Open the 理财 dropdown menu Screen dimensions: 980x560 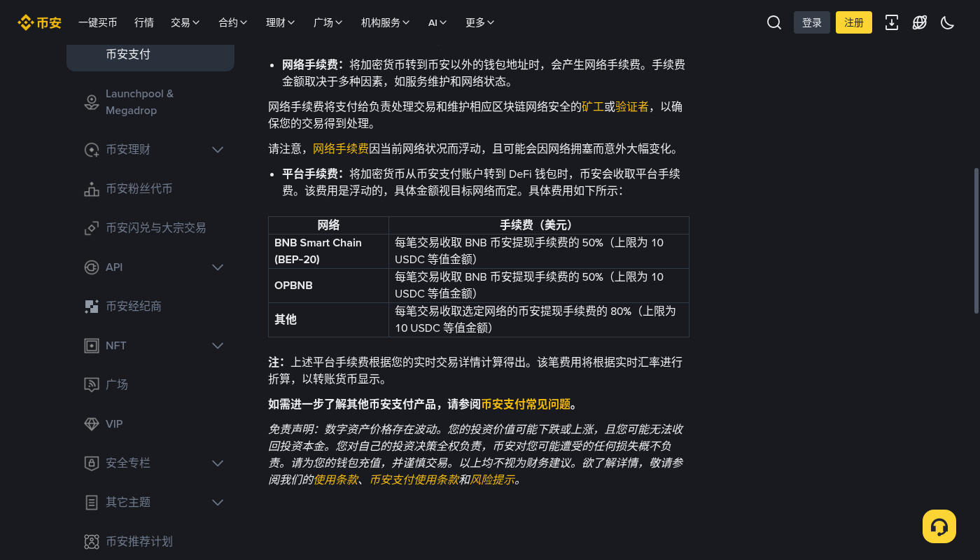pyautogui.click(x=281, y=22)
